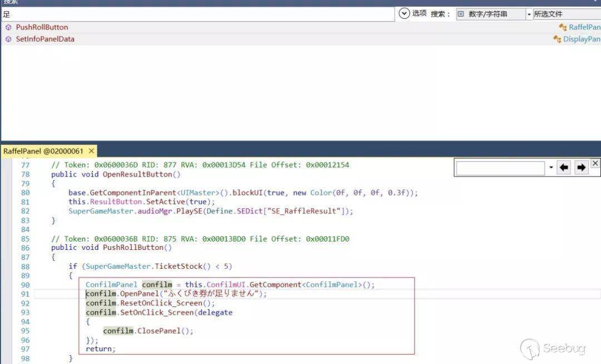This screenshot has width=601, height=364.
Task: Switch to the RaffelPanel @02000061 tab
Action: [43, 151]
